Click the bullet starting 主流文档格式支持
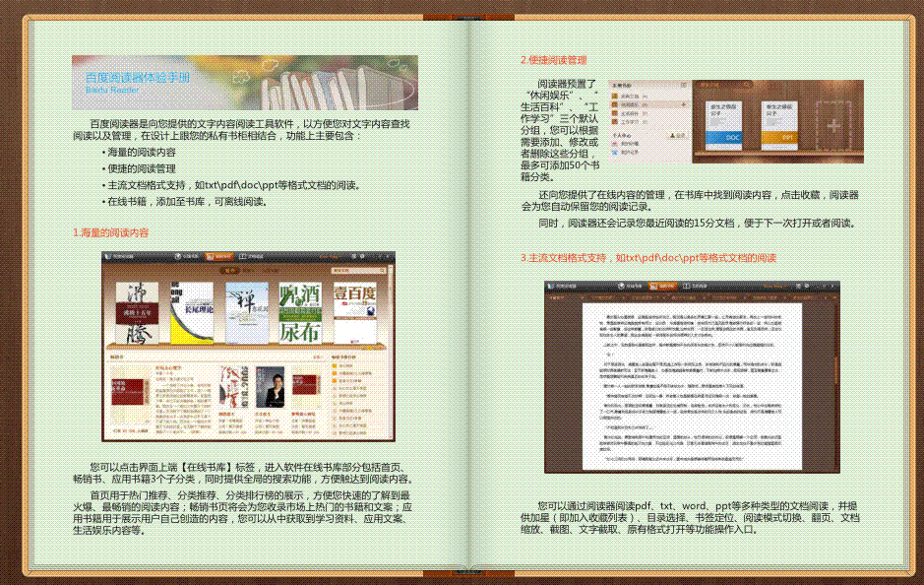Viewport: 924px width, 585px height. coord(231,185)
